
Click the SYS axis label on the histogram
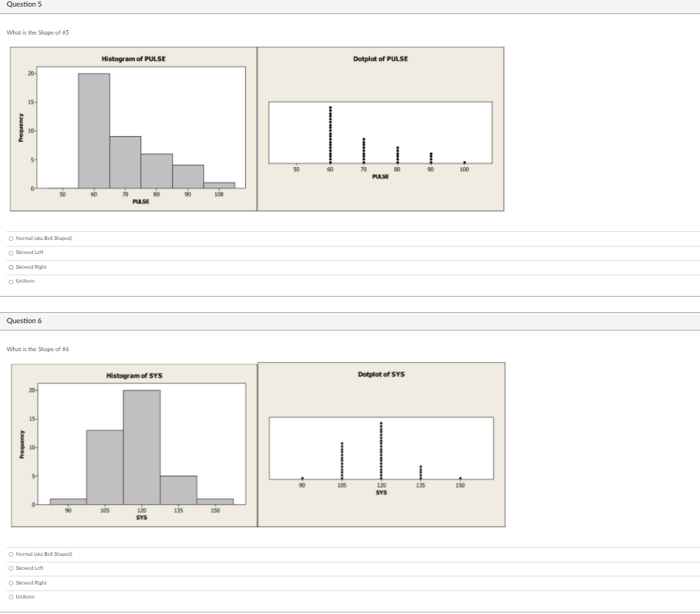pos(141,518)
